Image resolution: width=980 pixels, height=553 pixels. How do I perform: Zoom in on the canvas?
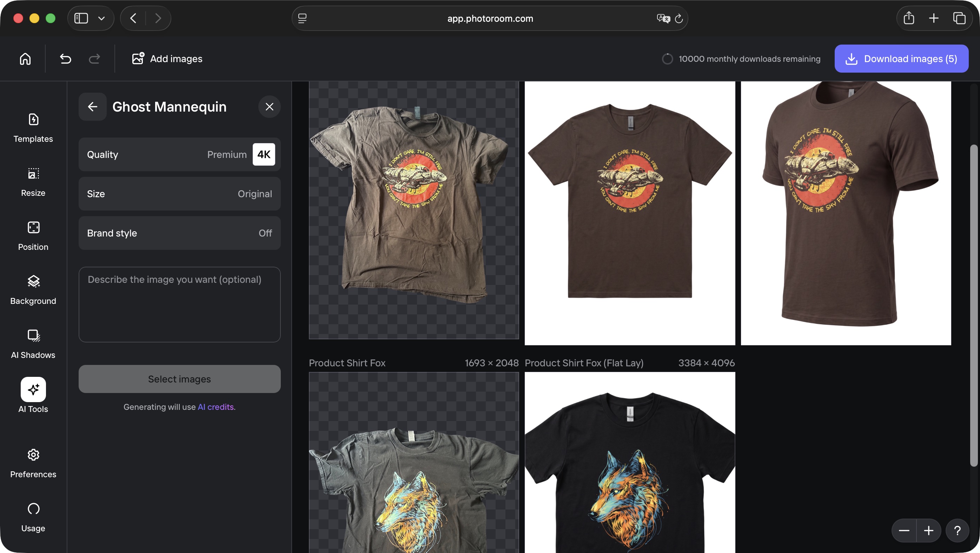929,530
